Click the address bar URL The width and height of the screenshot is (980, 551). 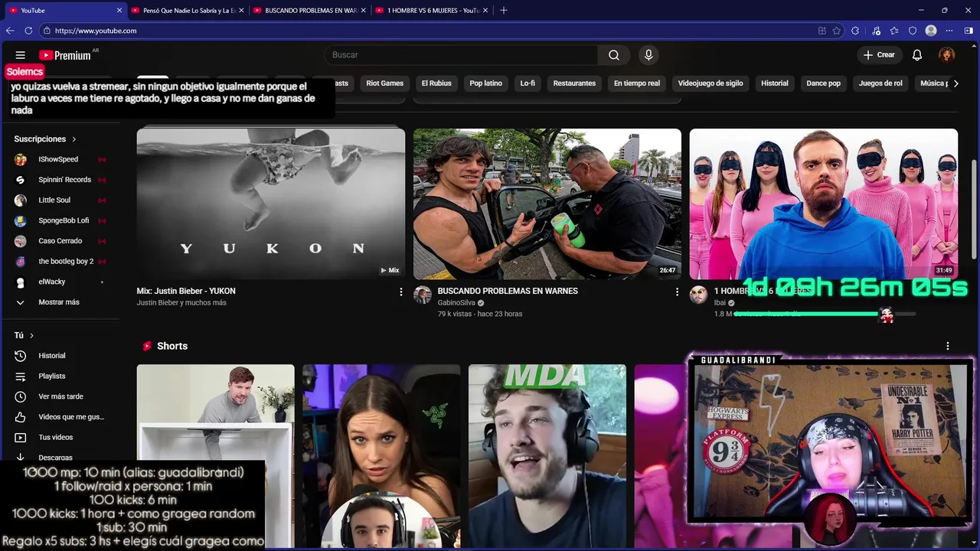pos(96,31)
